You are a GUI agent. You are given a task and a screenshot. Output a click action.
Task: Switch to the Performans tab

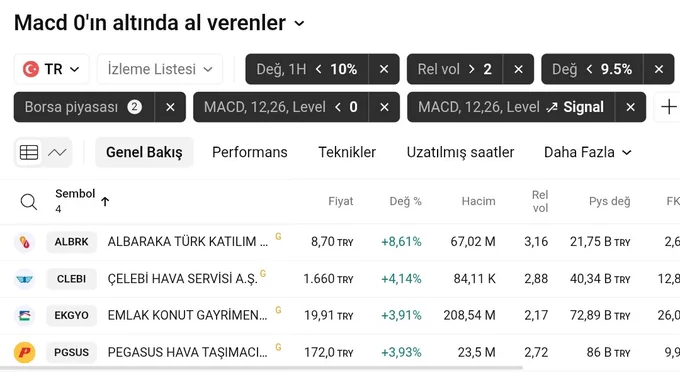[x=250, y=152]
